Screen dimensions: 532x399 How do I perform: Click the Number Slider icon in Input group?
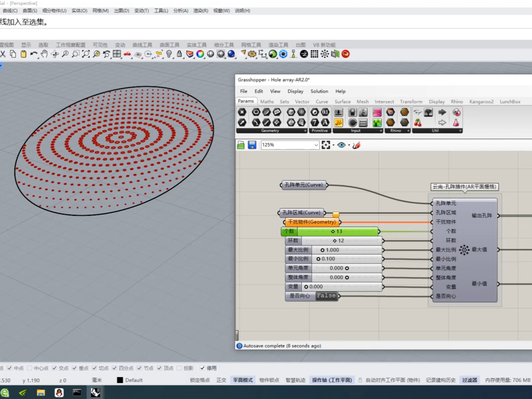point(338,112)
